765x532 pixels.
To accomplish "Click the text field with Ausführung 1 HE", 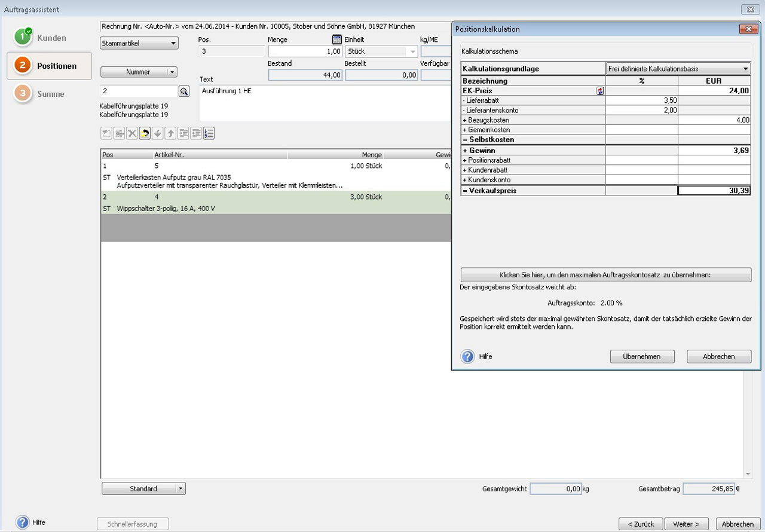I will [325, 103].
